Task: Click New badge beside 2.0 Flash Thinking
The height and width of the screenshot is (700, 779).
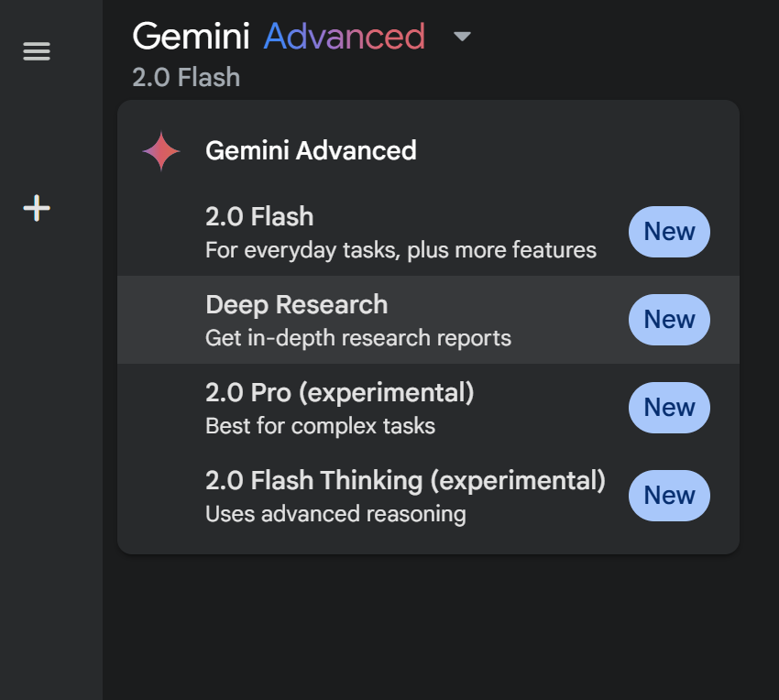Action: (669, 496)
